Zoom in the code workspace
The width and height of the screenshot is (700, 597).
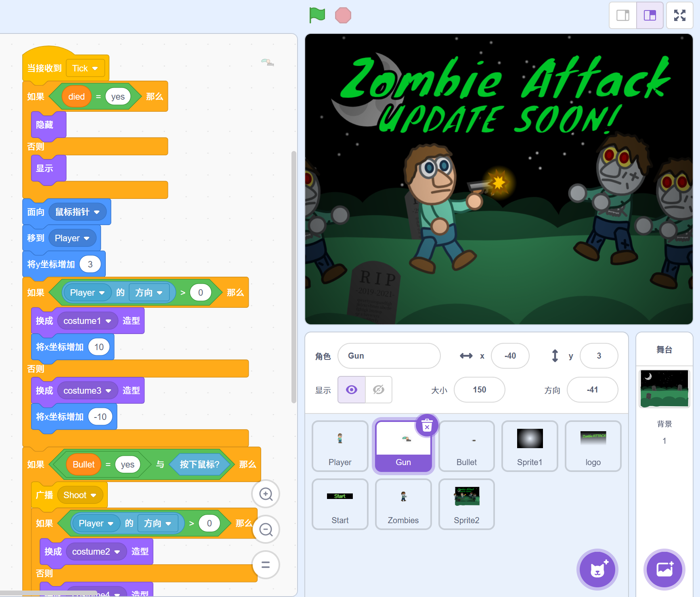266,494
